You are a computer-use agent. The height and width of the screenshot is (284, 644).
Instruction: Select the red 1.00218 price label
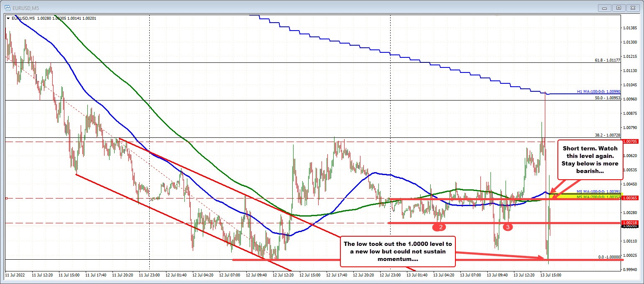click(630, 222)
